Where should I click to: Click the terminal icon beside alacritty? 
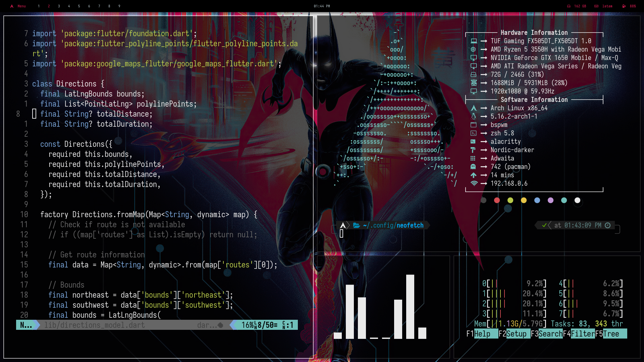point(473,141)
